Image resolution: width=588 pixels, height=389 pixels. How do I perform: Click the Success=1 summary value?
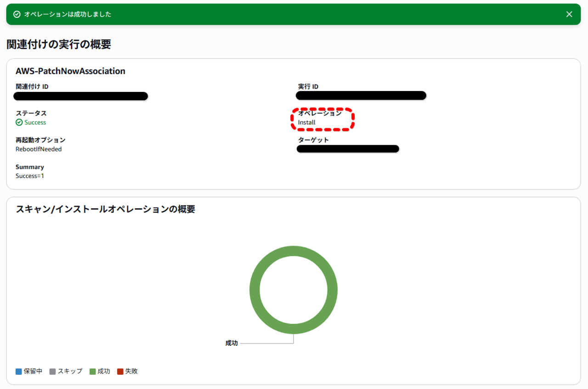tap(30, 176)
